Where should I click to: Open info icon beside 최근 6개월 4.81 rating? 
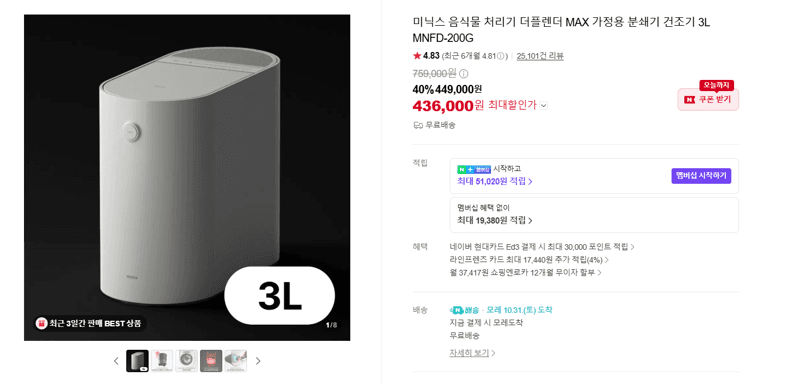[x=502, y=56]
